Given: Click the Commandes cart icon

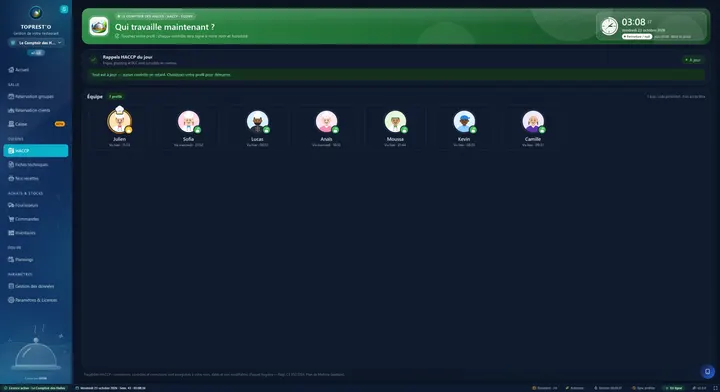Looking at the screenshot, I should [11, 219].
